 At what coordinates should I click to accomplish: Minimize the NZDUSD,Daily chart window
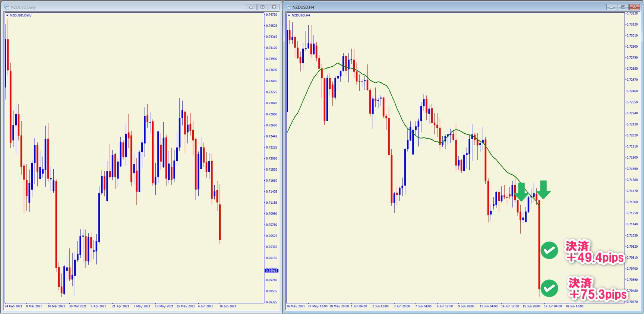(251, 7)
